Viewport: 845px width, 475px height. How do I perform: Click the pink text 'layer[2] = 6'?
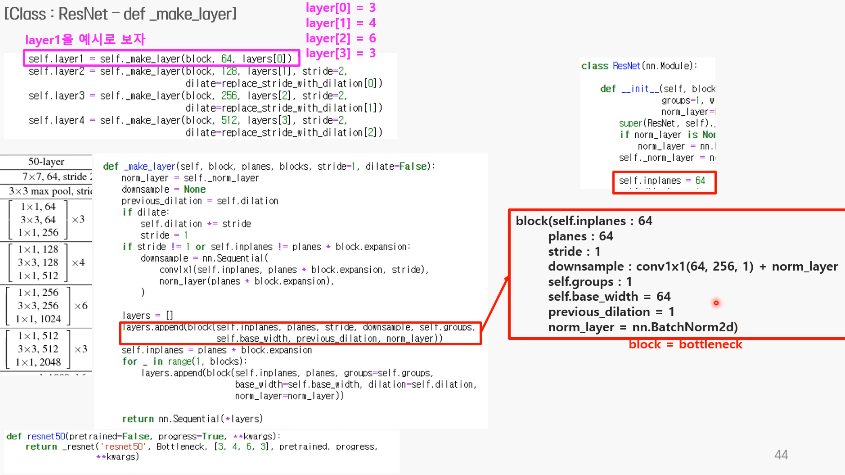point(341,38)
